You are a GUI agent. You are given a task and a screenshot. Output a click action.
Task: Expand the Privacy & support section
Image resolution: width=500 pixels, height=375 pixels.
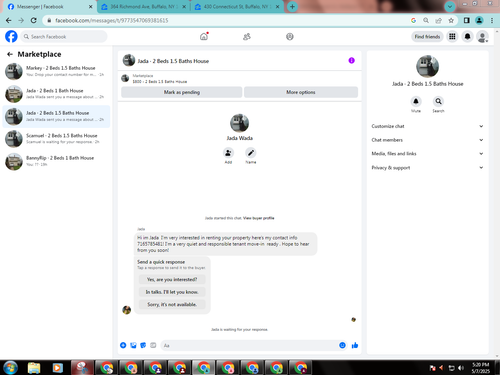pos(427,168)
